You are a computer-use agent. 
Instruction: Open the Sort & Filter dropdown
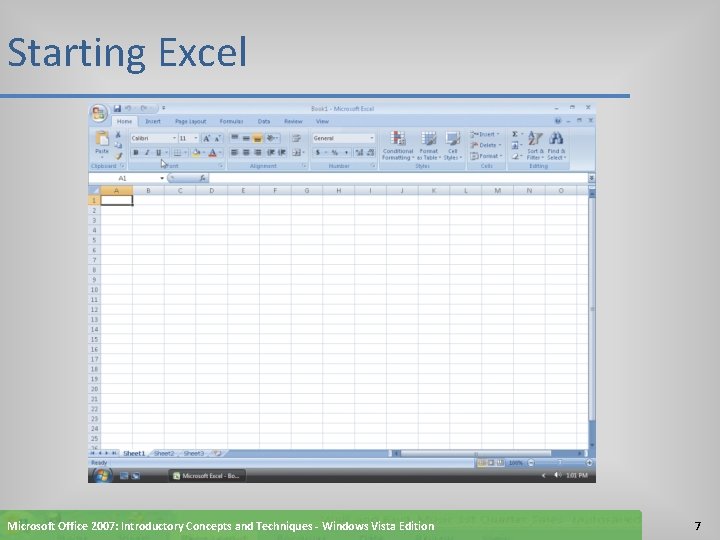(535, 146)
